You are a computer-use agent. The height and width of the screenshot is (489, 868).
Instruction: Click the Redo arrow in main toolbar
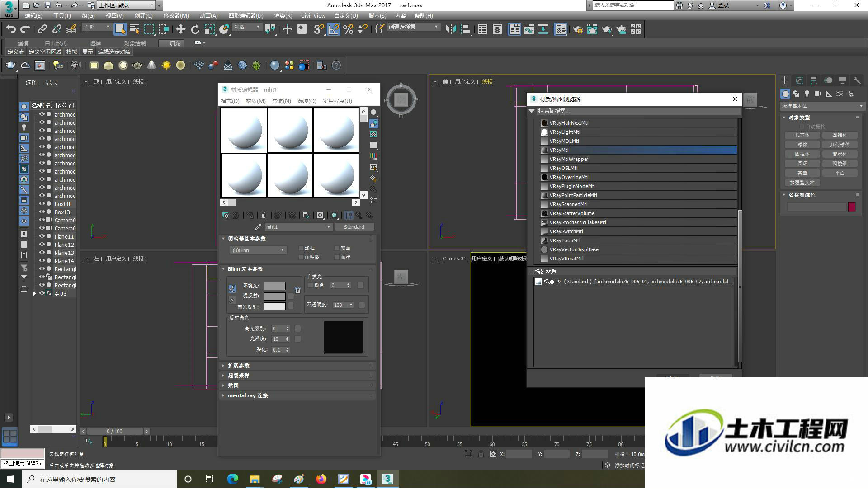25,29
